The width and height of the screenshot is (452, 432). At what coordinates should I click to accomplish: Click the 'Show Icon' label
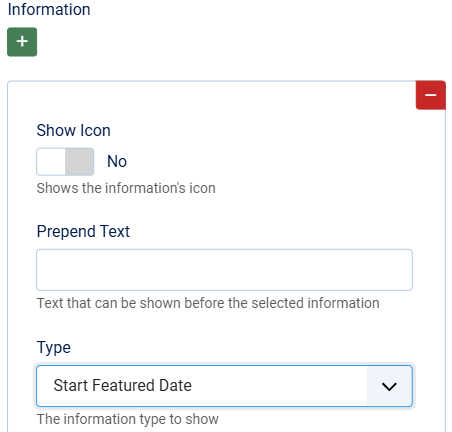(x=73, y=130)
